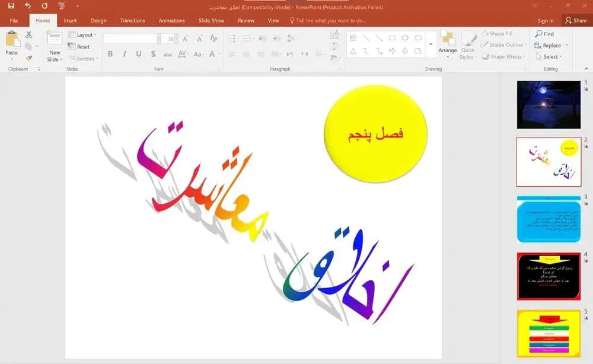Toggle Italic formatting
The width and height of the screenshot is (593, 364).
[x=125, y=54]
